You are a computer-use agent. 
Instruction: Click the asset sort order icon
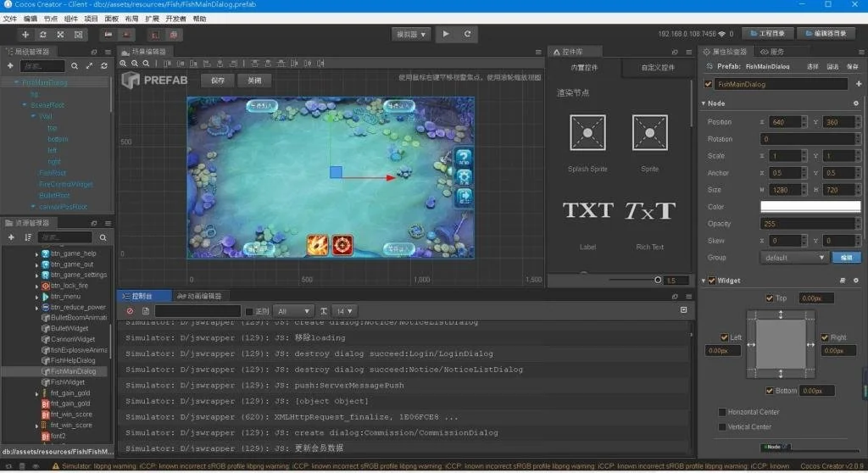click(28, 237)
